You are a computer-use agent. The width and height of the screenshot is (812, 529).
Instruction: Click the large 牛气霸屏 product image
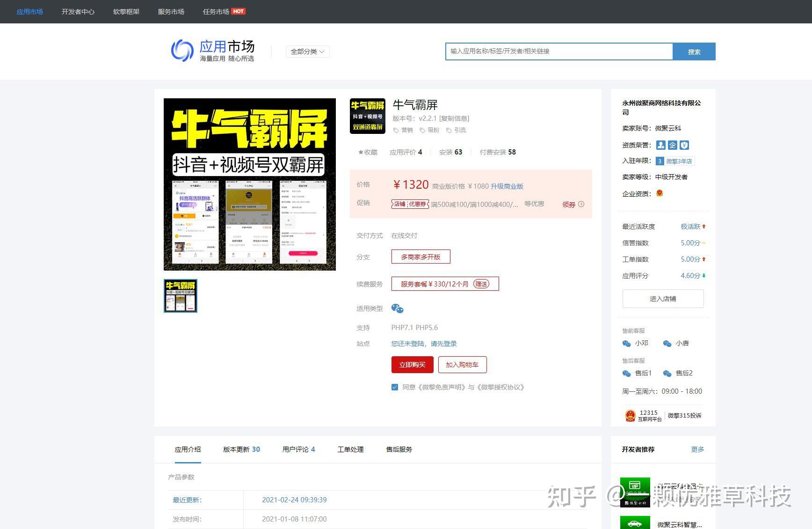click(250, 184)
